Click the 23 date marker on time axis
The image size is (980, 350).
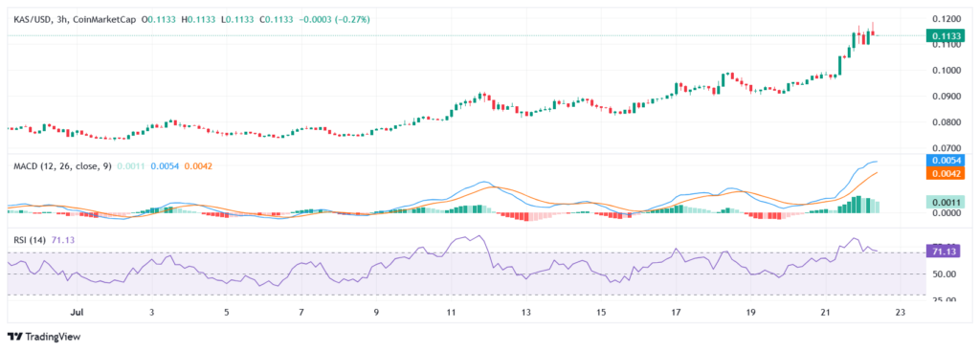900,311
